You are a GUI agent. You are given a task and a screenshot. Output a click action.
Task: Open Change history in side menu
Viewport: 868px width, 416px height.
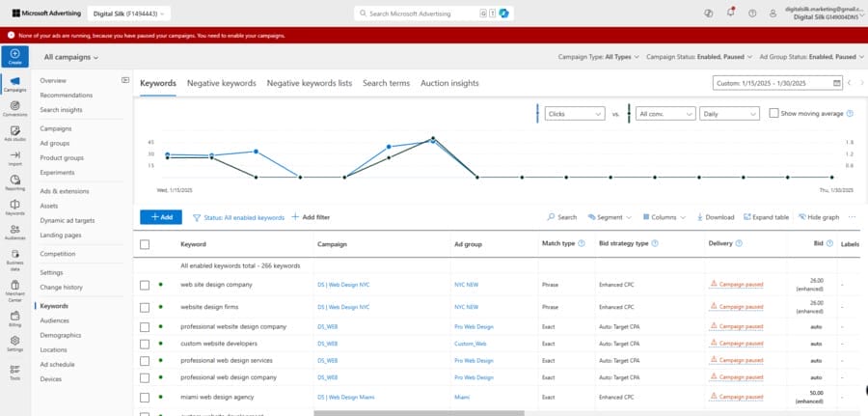tap(61, 287)
